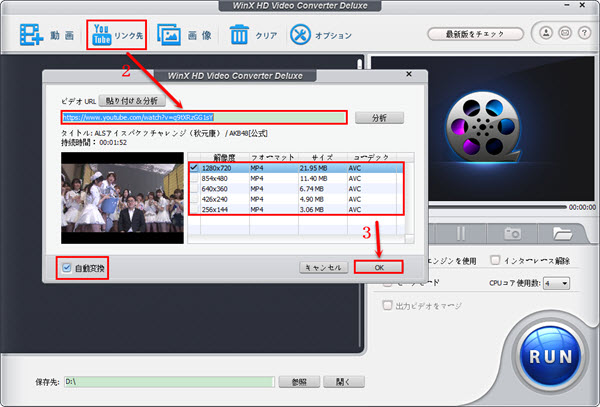Image resolution: width=600 pixels, height=407 pixels.
Task: Check the 426x240 row checkbox
Action: (x=194, y=199)
